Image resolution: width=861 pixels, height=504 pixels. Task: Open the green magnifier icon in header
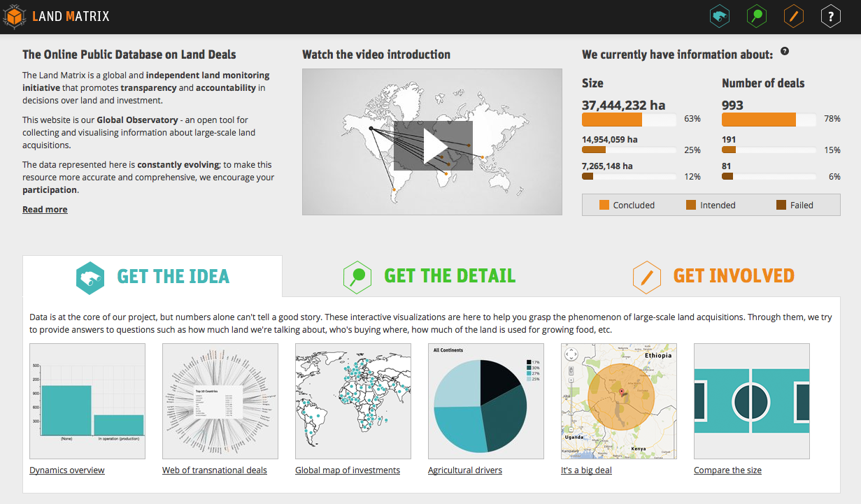[x=757, y=17]
